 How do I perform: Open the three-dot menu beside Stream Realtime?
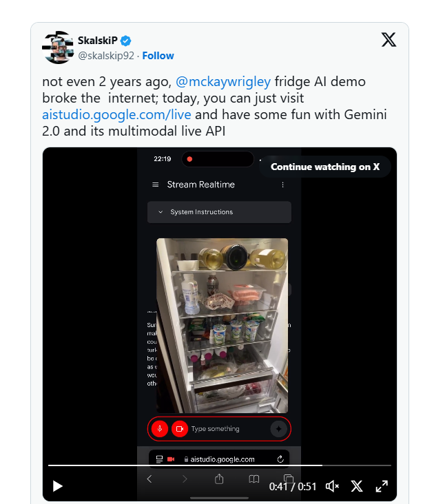(283, 185)
